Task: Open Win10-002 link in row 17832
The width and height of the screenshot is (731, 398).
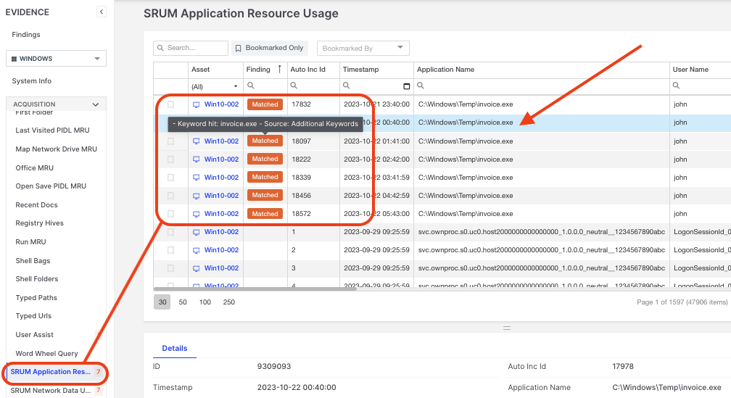Action: 221,104
